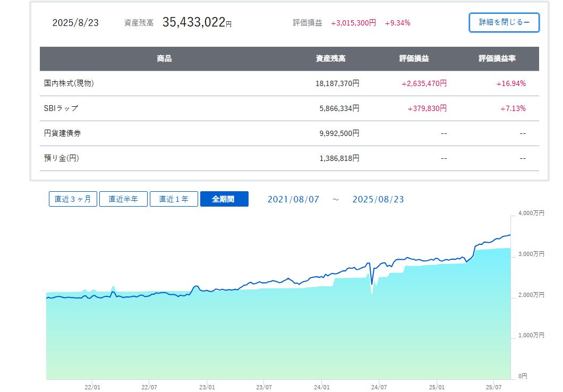Screen dimensions: 563x392
Task: Click the SBIラップ gain +379,830円
Action: 427,108
